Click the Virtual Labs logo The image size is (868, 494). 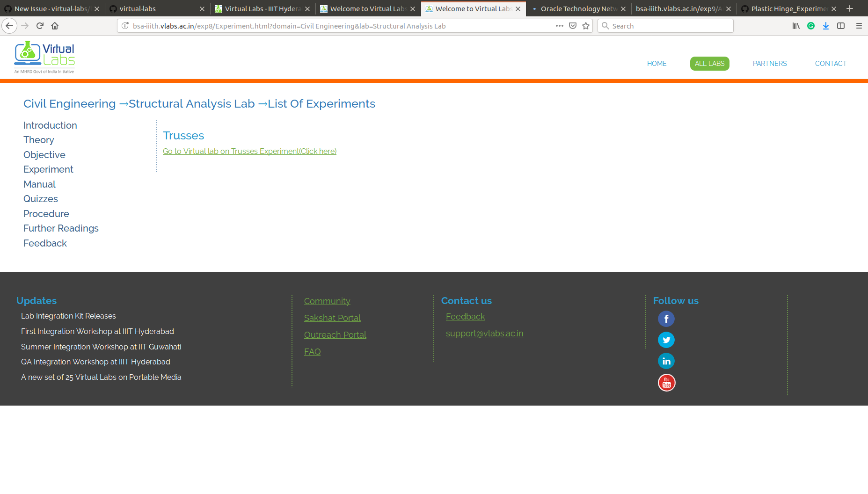44,56
